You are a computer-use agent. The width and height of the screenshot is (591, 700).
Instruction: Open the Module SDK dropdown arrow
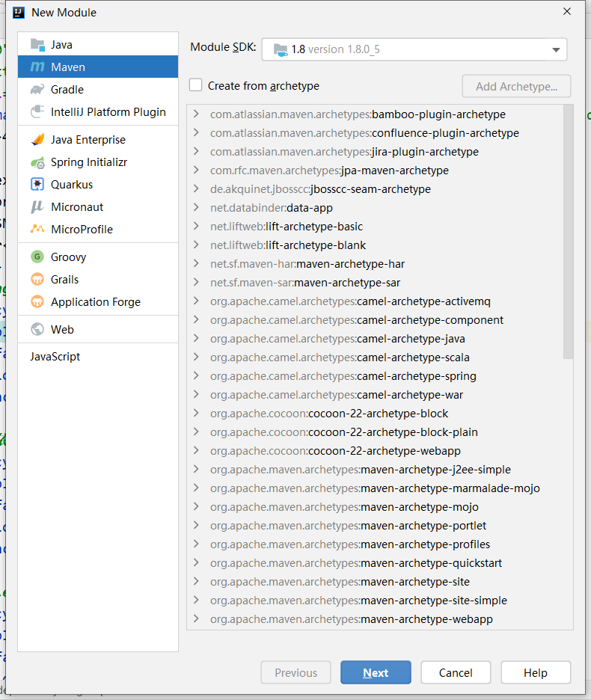[556, 49]
